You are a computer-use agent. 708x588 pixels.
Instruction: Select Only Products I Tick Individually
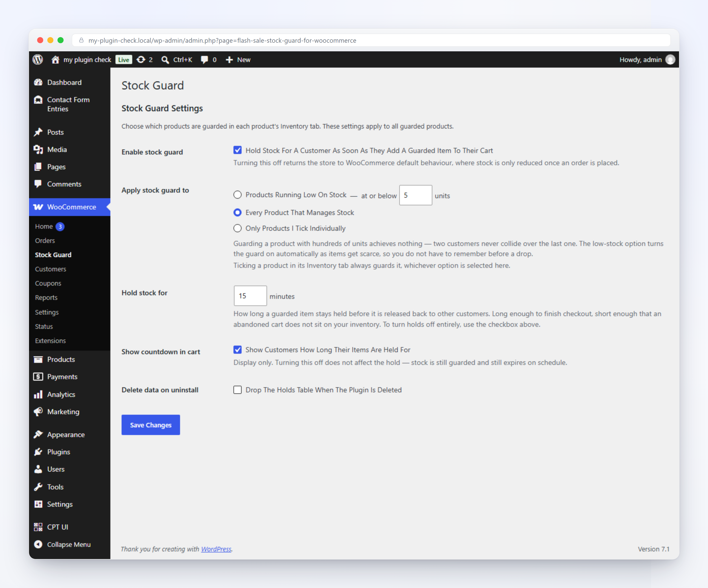(237, 228)
